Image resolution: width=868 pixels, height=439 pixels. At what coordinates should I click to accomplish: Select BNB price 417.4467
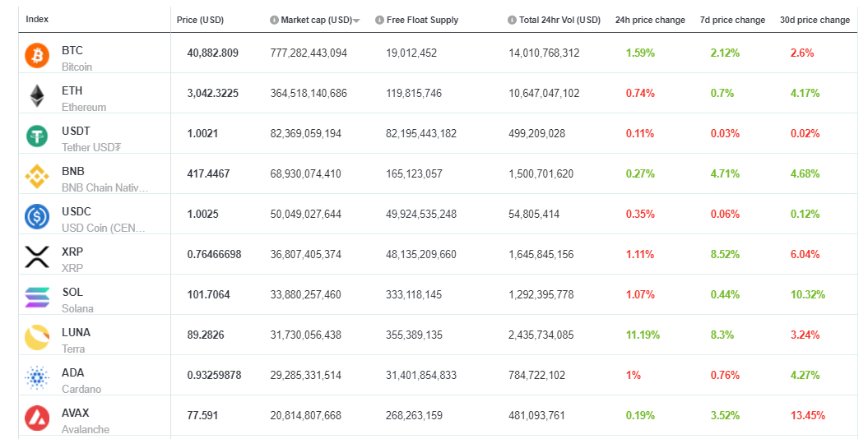208,174
